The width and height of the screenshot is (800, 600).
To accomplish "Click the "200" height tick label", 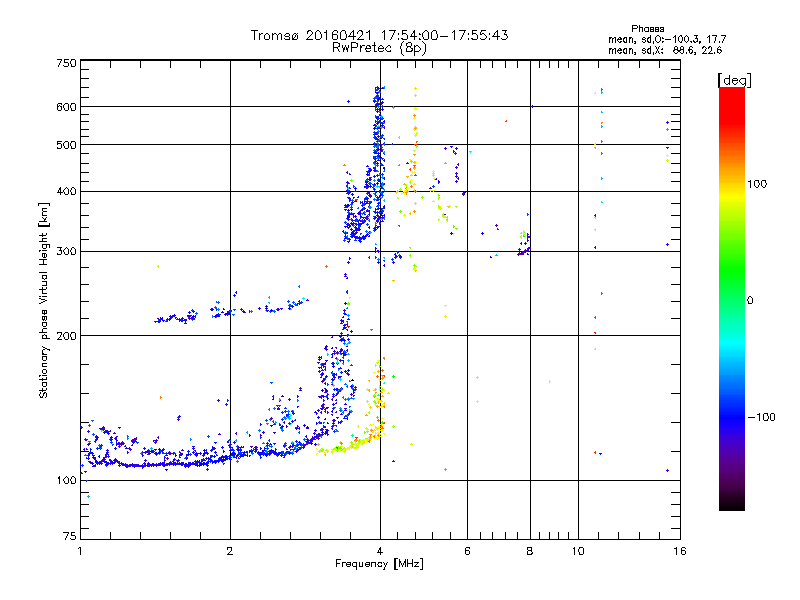I will pyautogui.click(x=66, y=336).
